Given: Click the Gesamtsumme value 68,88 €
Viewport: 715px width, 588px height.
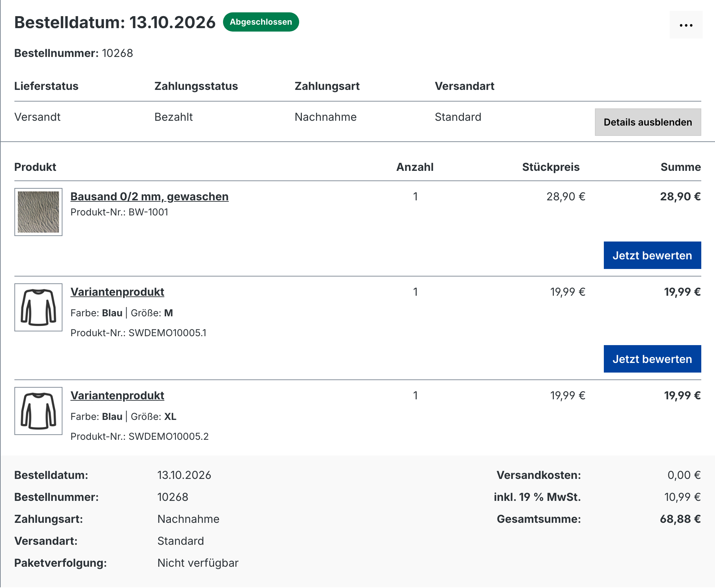Looking at the screenshot, I should click(680, 519).
